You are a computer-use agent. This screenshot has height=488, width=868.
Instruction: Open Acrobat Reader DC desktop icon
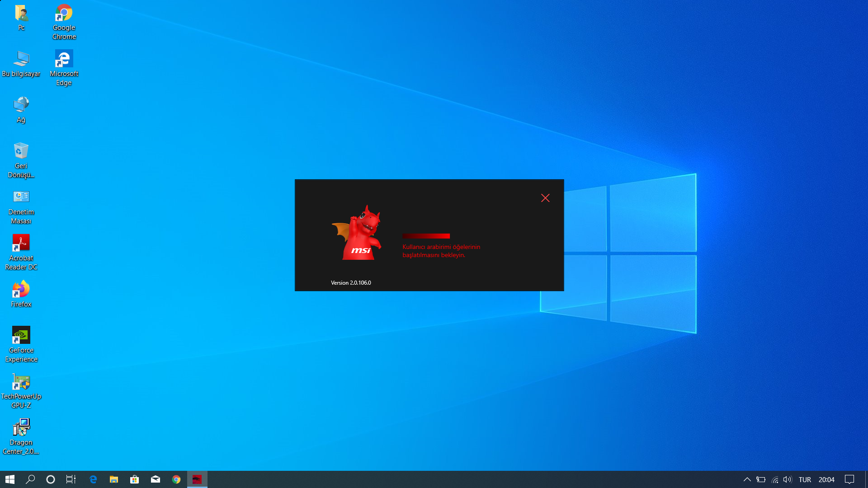pos(21,243)
